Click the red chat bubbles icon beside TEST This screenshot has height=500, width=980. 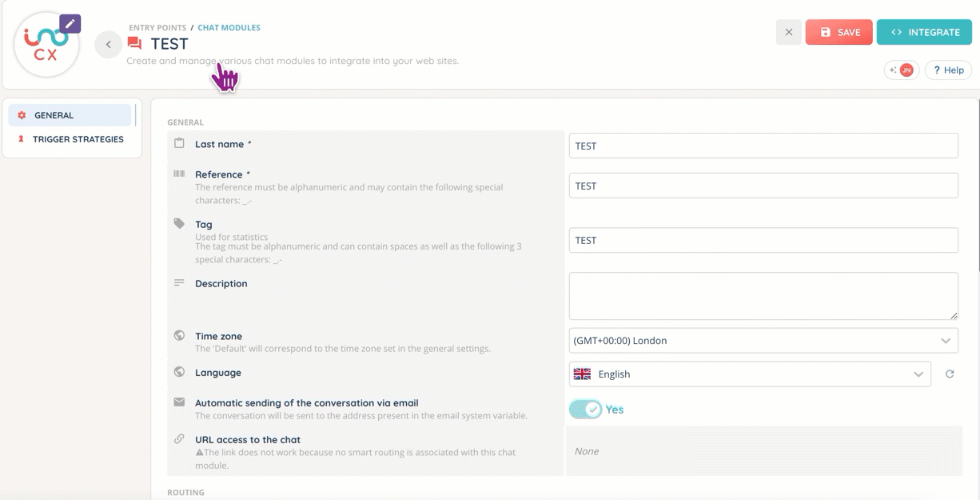tap(134, 44)
